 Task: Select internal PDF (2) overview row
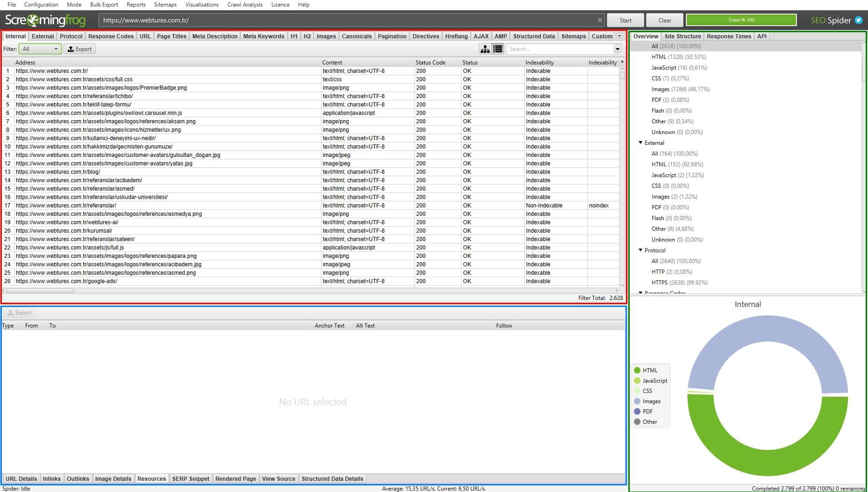[670, 100]
